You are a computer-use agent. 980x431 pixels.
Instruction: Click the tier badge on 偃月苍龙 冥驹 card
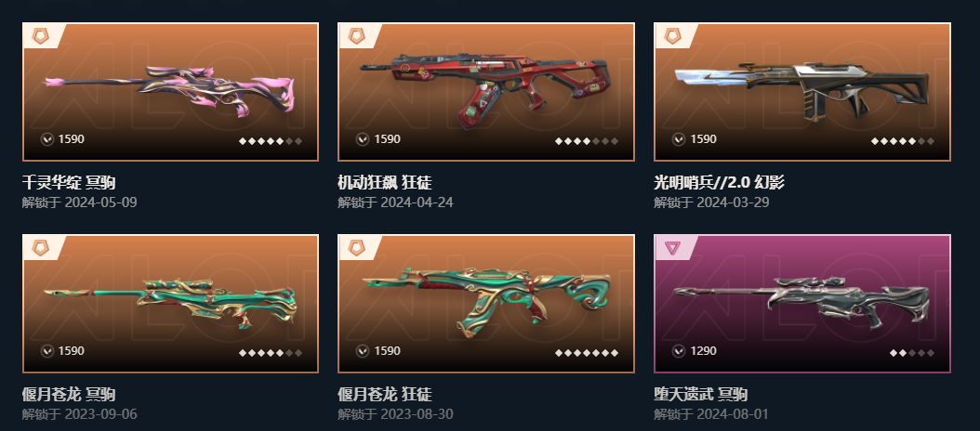pos(41,247)
